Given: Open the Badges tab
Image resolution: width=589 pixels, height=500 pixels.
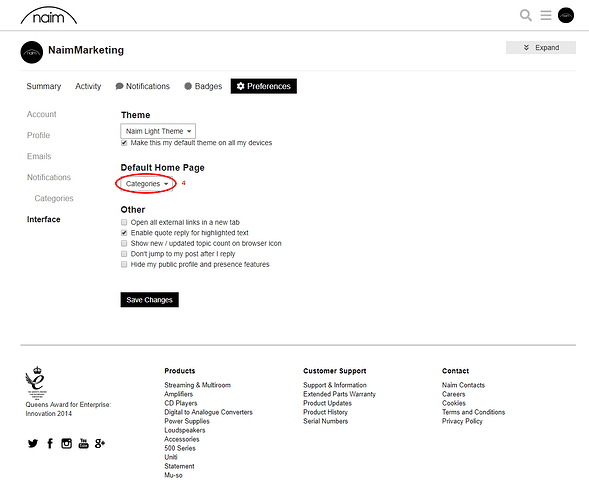Looking at the screenshot, I should pos(203,86).
